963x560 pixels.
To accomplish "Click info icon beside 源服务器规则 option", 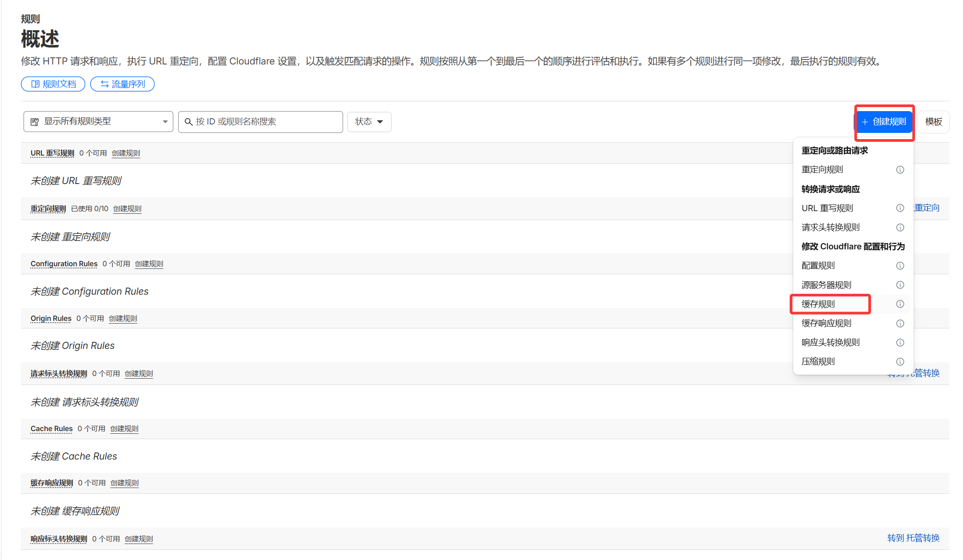I will pyautogui.click(x=900, y=285).
